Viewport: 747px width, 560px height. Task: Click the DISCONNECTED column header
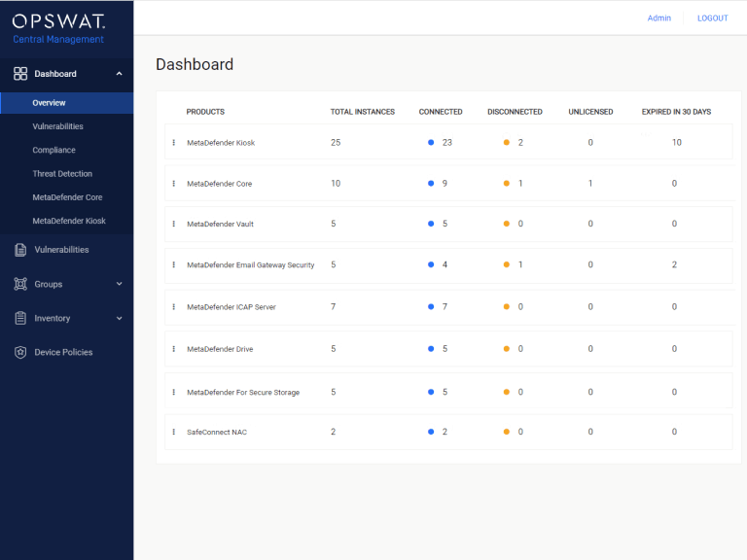[x=515, y=112]
